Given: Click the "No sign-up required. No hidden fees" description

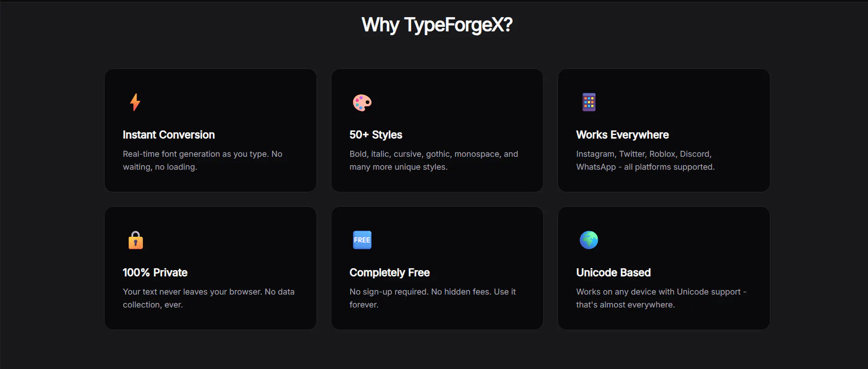Looking at the screenshot, I should [433, 298].
